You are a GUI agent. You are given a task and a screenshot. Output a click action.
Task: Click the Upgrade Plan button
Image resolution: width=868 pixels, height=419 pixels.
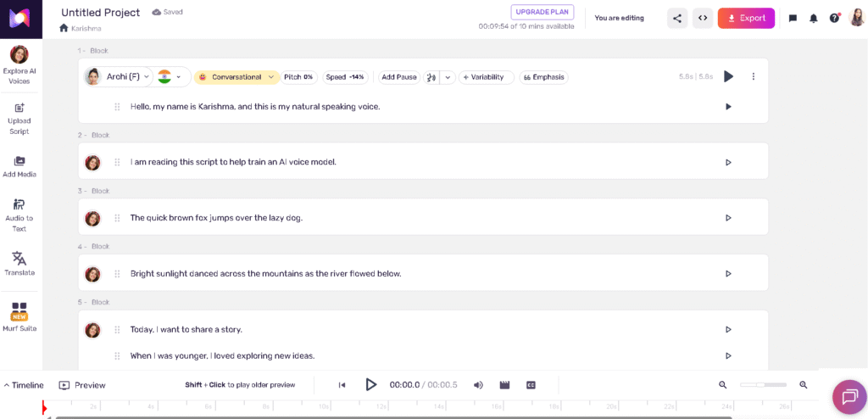click(542, 13)
